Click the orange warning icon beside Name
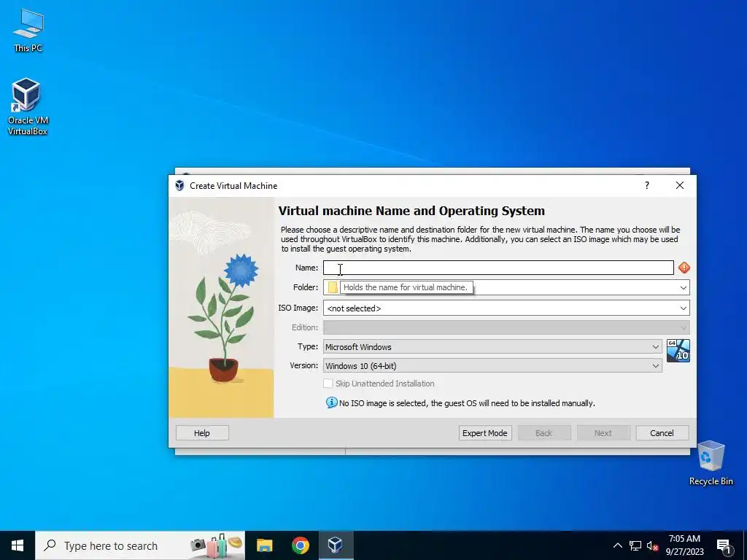 click(x=684, y=268)
